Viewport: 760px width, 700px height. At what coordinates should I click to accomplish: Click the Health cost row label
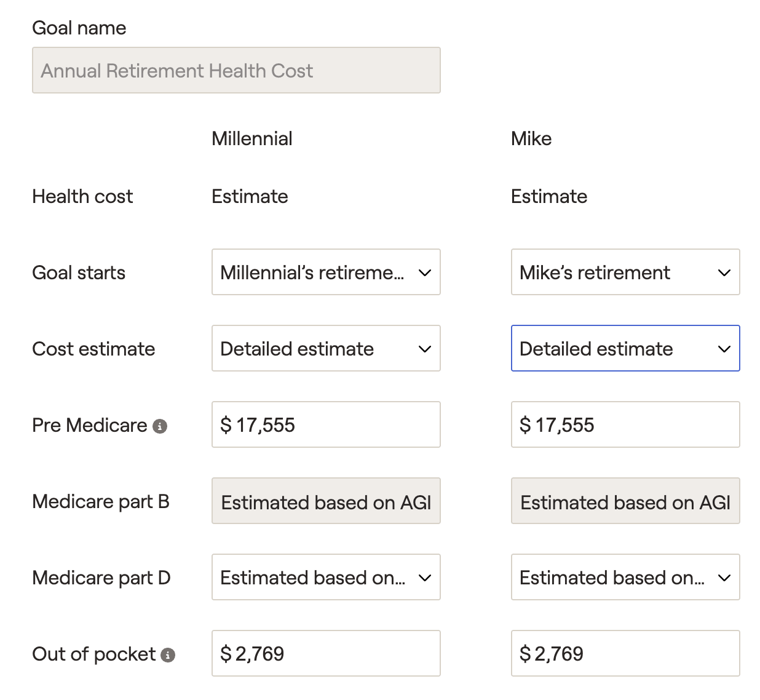(82, 196)
